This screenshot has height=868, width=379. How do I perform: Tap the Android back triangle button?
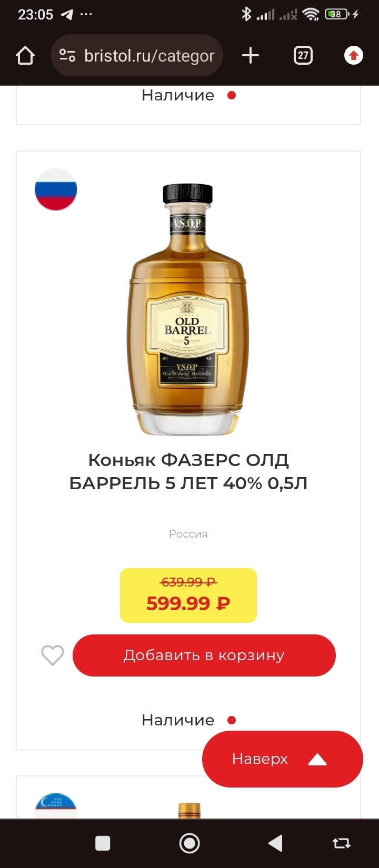275,843
